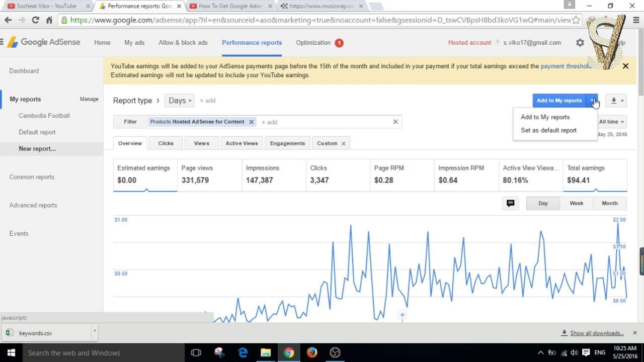644x362 pixels.
Task: Open Events in sidebar
Action: (19, 233)
